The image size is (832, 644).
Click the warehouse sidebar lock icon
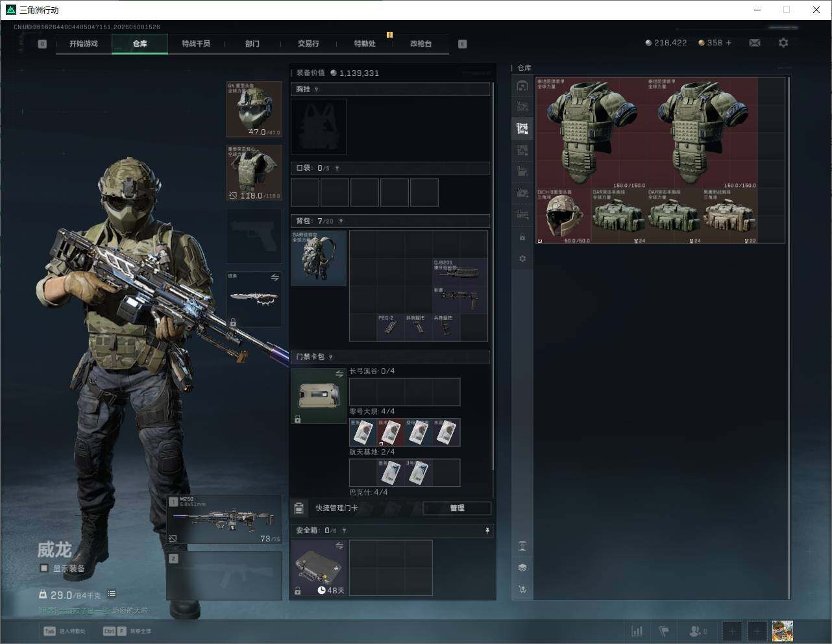tap(522, 237)
